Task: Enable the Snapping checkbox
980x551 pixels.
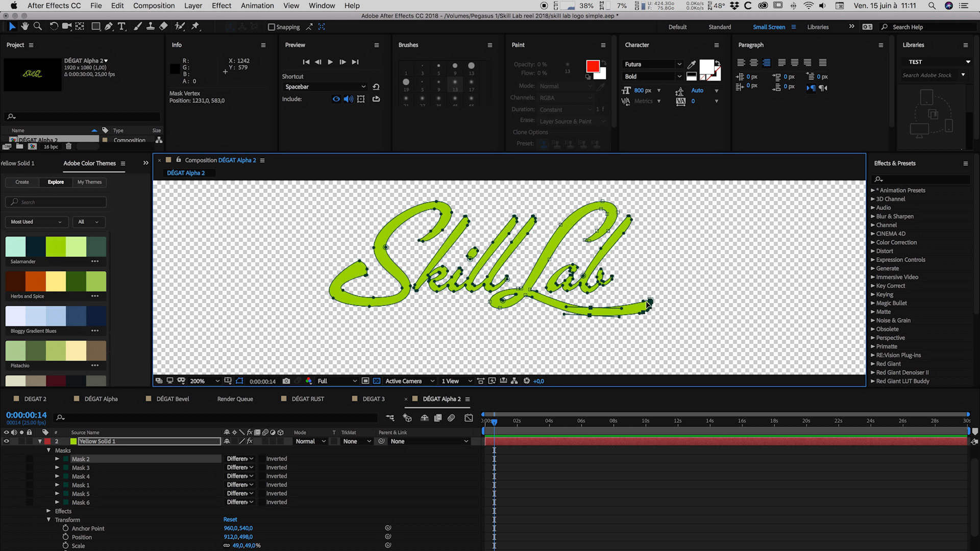Action: tap(272, 27)
